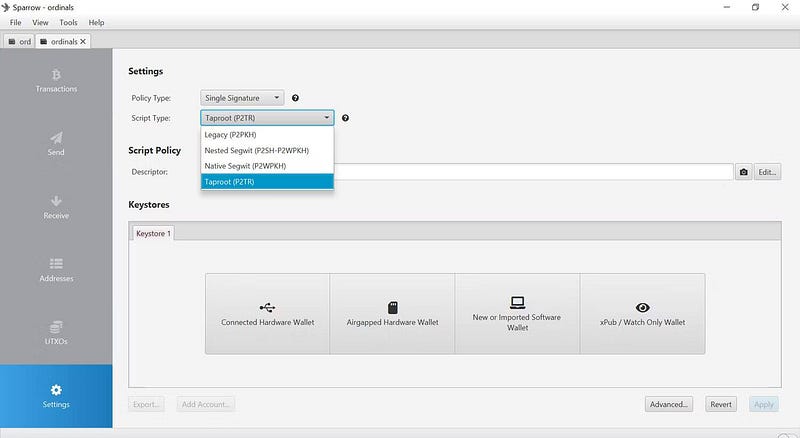Select the Keystore 1 tab
800x438 pixels.
[154, 233]
